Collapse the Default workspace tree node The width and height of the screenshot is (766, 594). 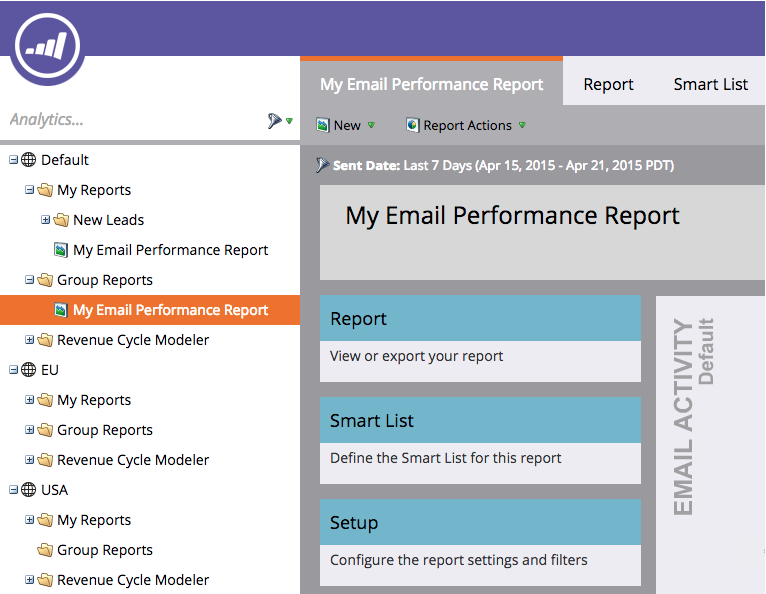coord(13,160)
